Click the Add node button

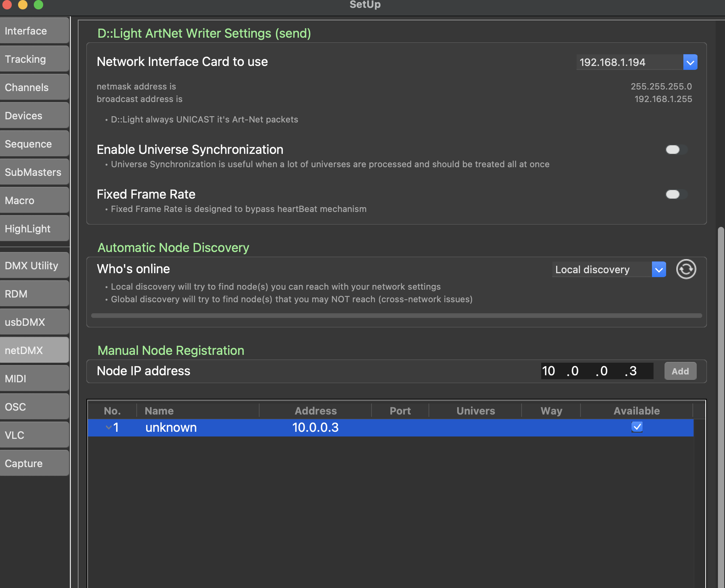pyautogui.click(x=680, y=371)
